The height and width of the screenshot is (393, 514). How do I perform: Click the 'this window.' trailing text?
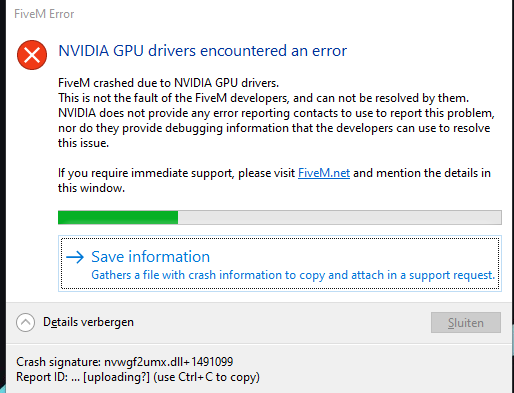(91, 188)
